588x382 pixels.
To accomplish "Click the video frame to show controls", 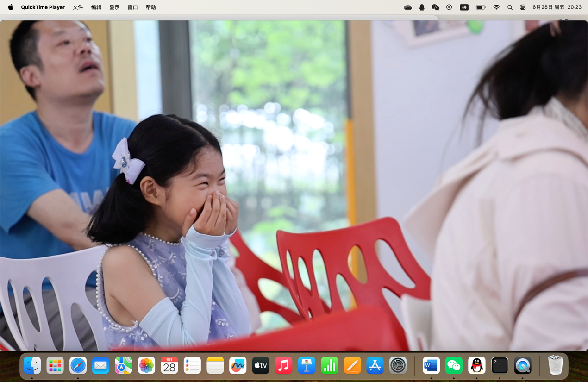I will tap(294, 185).
